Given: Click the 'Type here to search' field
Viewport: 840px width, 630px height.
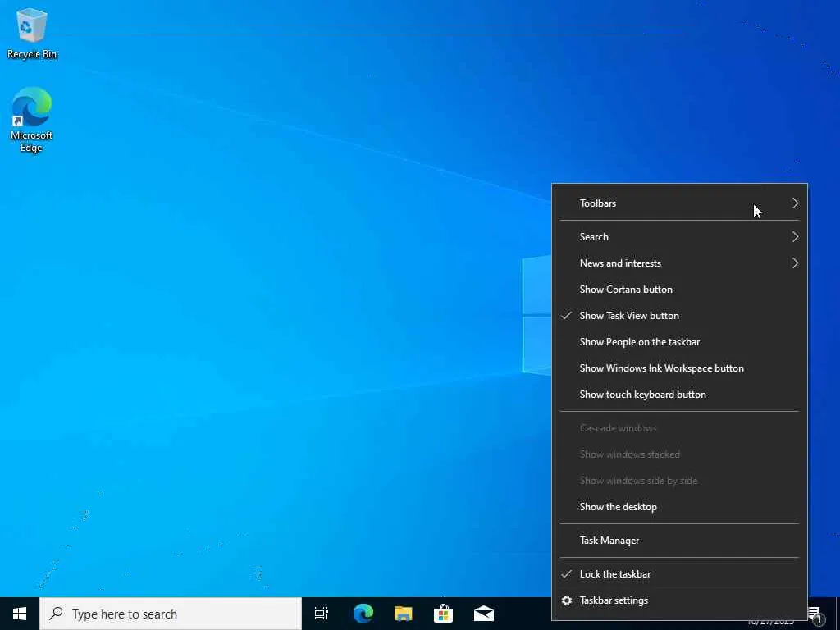Looking at the screenshot, I should [x=171, y=614].
